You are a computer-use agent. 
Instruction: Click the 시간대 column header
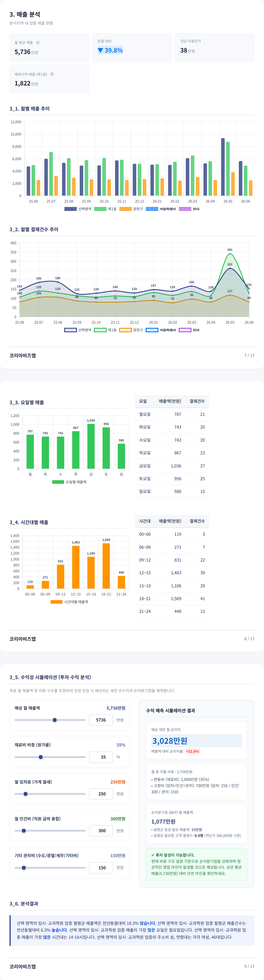(145, 521)
